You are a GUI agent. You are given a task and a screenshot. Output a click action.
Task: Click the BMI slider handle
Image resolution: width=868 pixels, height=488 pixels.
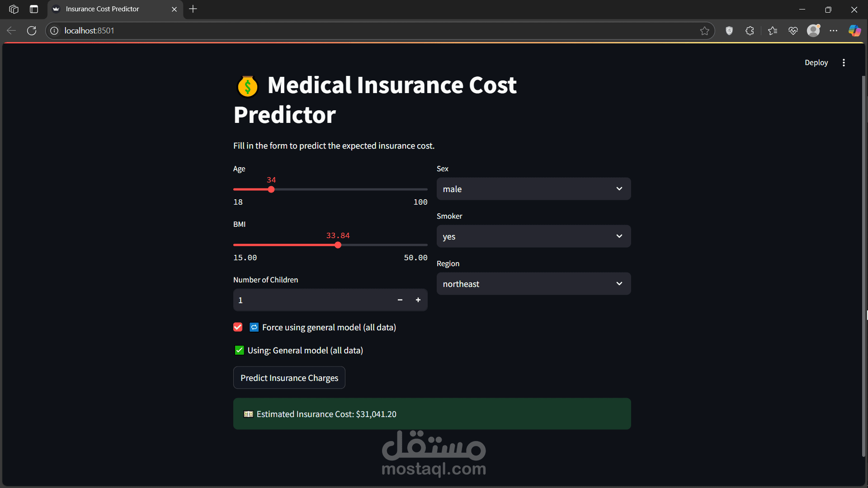pyautogui.click(x=338, y=245)
